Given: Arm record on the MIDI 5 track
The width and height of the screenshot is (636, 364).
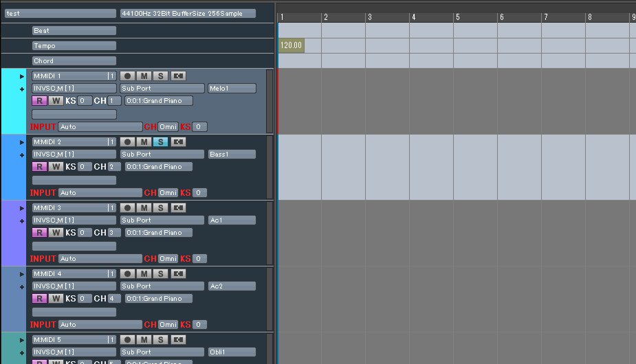Looking at the screenshot, I should tap(127, 339).
